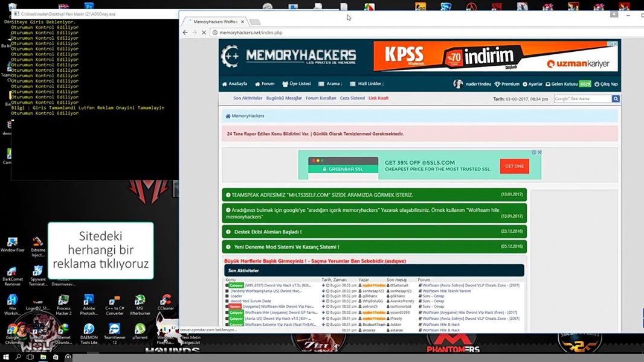Image resolution: width=644 pixels, height=362 pixels.
Task: Open the Windows Start menu
Action: point(6,357)
